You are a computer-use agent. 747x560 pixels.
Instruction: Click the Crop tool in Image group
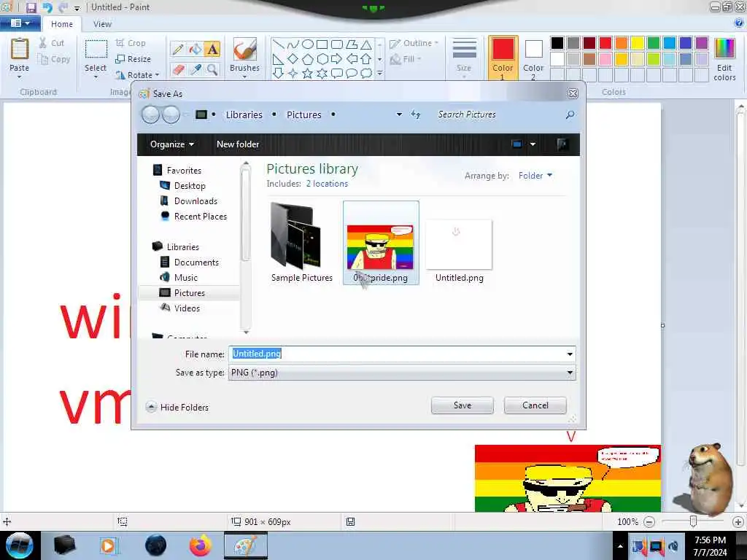(131, 43)
